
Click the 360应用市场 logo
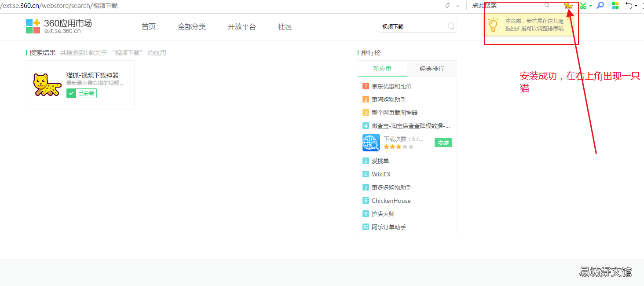59,26
